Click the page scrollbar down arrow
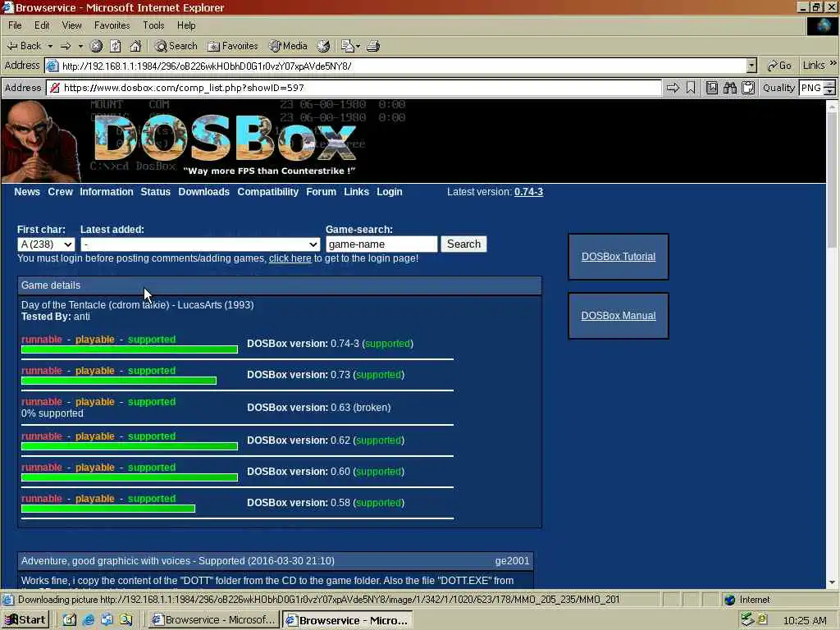Viewport: 840px width, 630px height. (832, 582)
